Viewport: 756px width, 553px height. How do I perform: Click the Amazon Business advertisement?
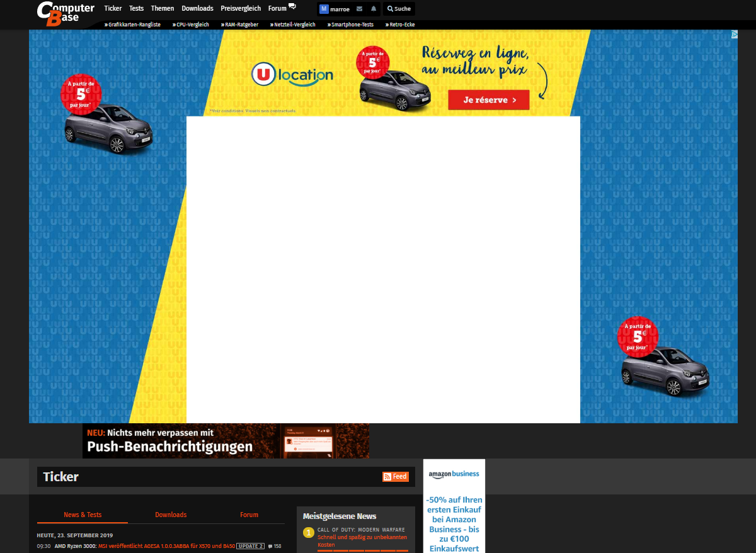point(454,506)
